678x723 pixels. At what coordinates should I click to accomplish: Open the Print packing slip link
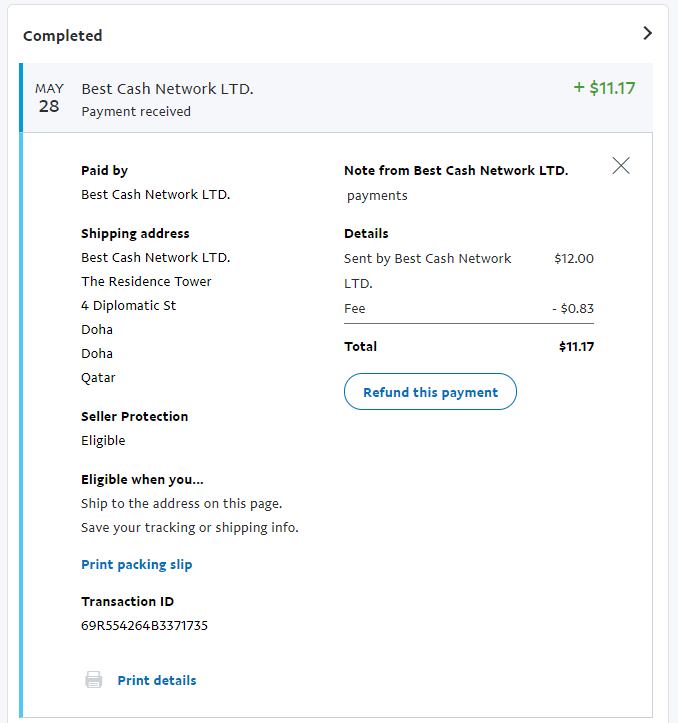tap(137, 565)
